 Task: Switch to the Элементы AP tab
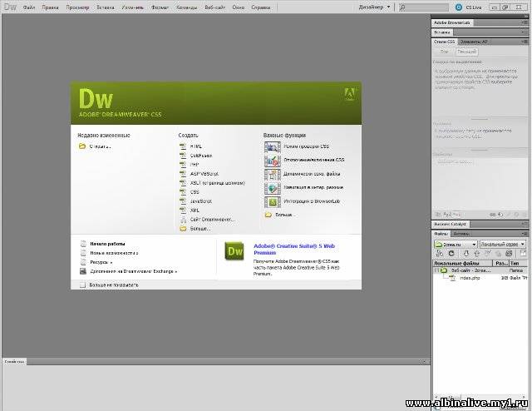pos(474,42)
